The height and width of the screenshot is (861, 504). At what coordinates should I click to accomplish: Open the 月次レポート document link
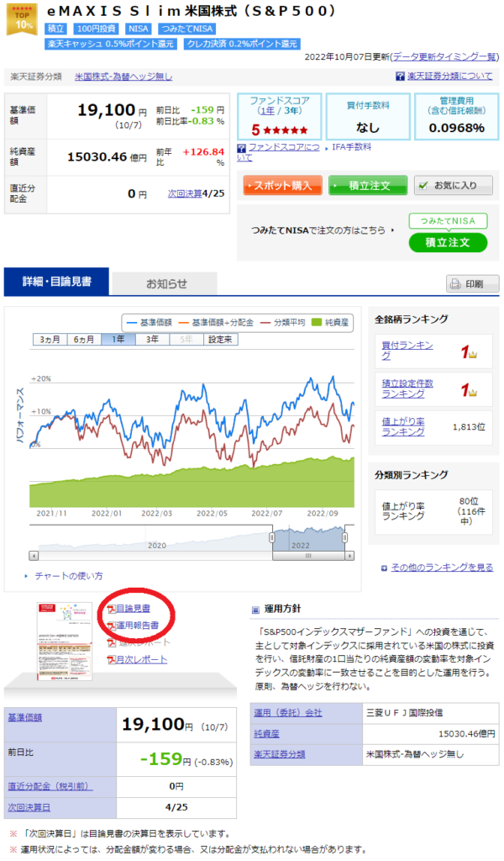point(141,659)
